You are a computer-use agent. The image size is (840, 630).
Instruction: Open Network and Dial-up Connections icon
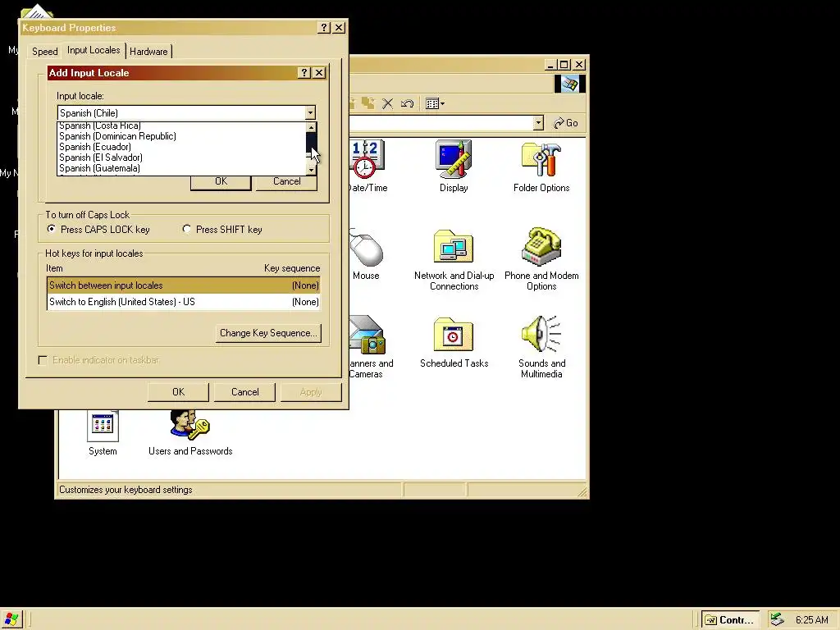pos(454,246)
